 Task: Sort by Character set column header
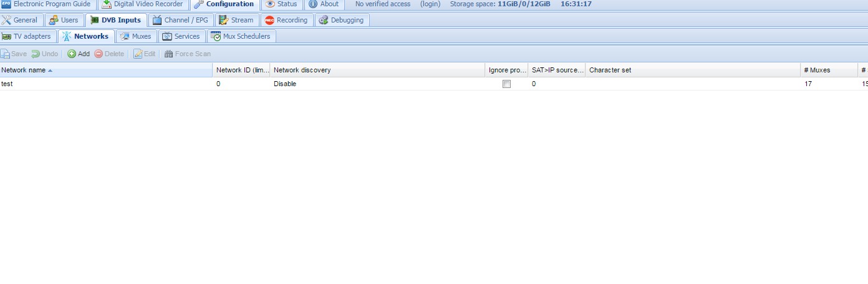(693, 70)
